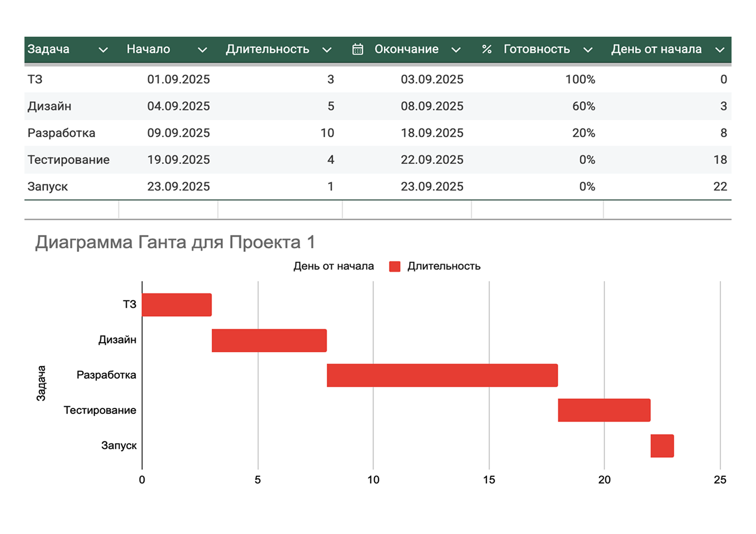Select the Окончание header label
756x534 pixels.
tap(406, 49)
